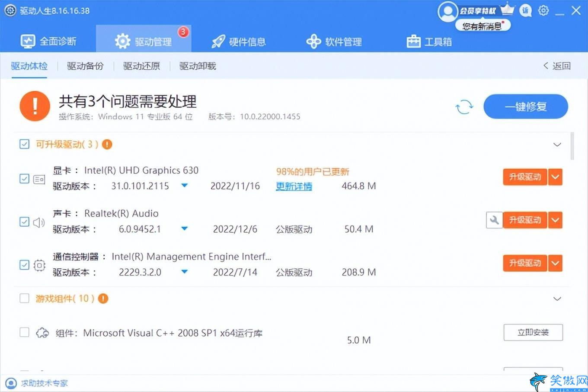Click the 208.9 M size value
Screen dimensions: 588x392
coord(359,272)
